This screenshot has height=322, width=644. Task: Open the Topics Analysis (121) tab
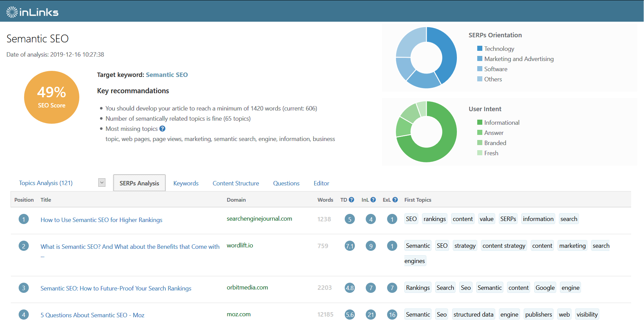46,183
